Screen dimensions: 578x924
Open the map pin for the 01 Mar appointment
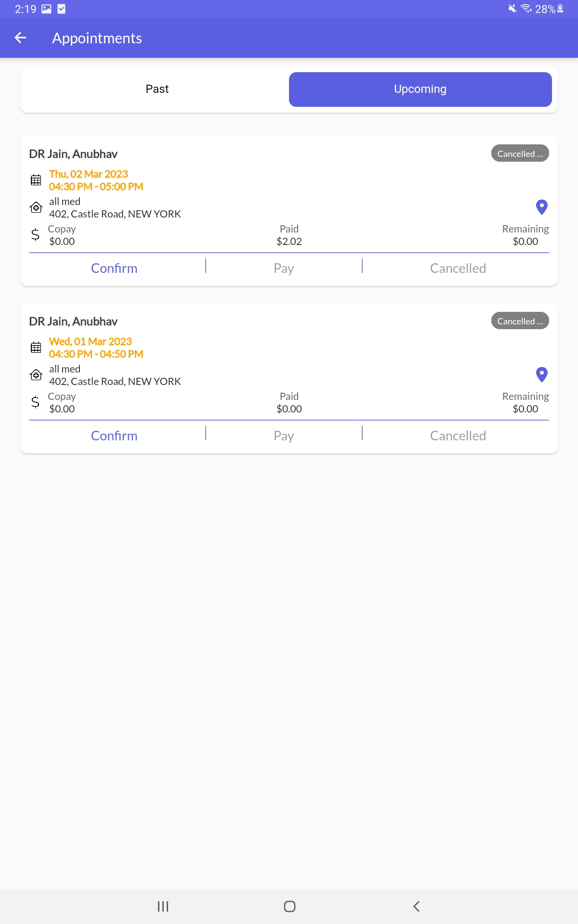542,374
